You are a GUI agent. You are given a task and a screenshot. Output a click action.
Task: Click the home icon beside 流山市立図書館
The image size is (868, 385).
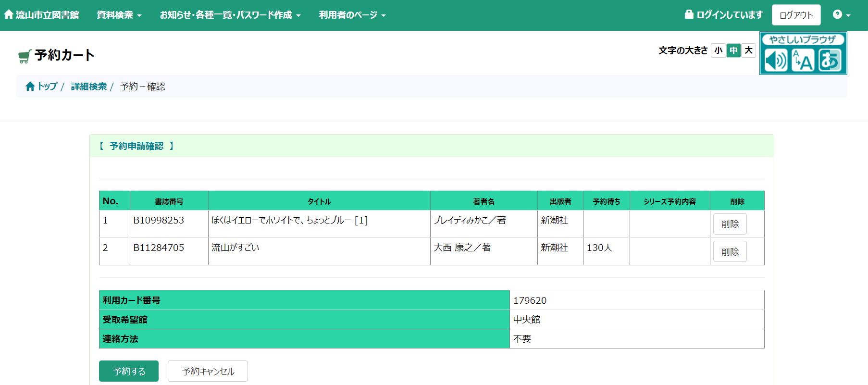coord(9,14)
